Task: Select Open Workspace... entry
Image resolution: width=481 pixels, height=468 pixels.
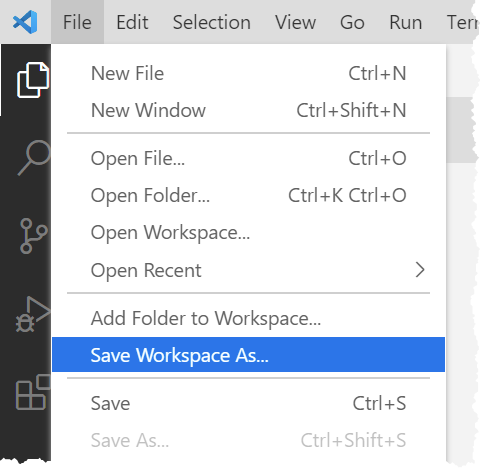Action: [248, 232]
